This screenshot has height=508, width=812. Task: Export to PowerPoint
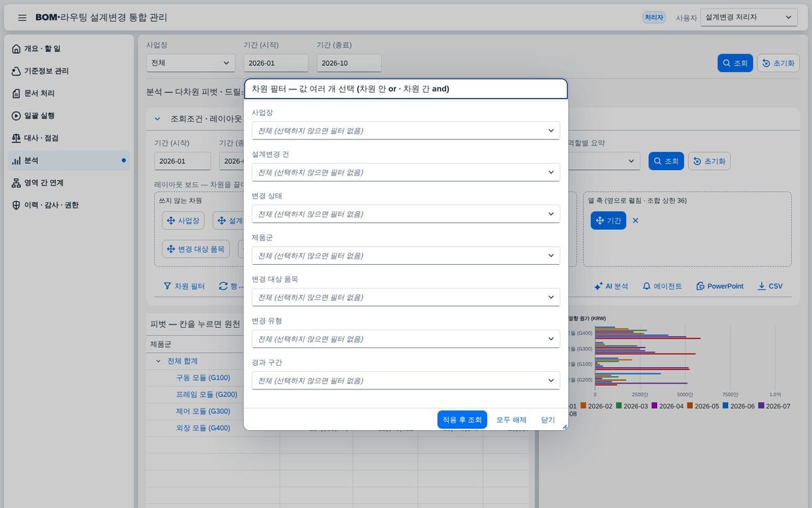pos(720,287)
